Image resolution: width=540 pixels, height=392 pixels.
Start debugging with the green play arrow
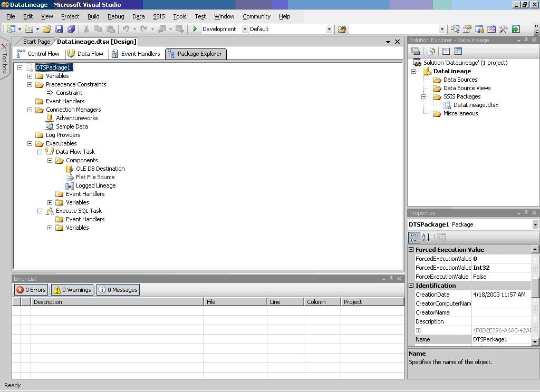[195, 29]
